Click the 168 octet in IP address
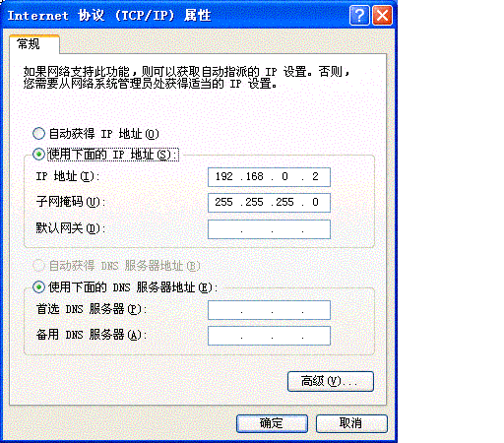The width and height of the screenshot is (504, 443). click(255, 176)
